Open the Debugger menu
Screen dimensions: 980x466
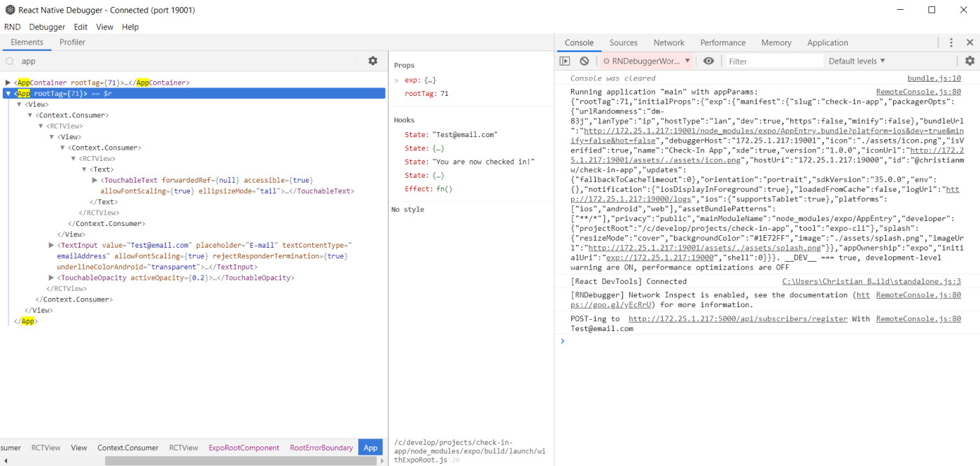click(x=46, y=27)
